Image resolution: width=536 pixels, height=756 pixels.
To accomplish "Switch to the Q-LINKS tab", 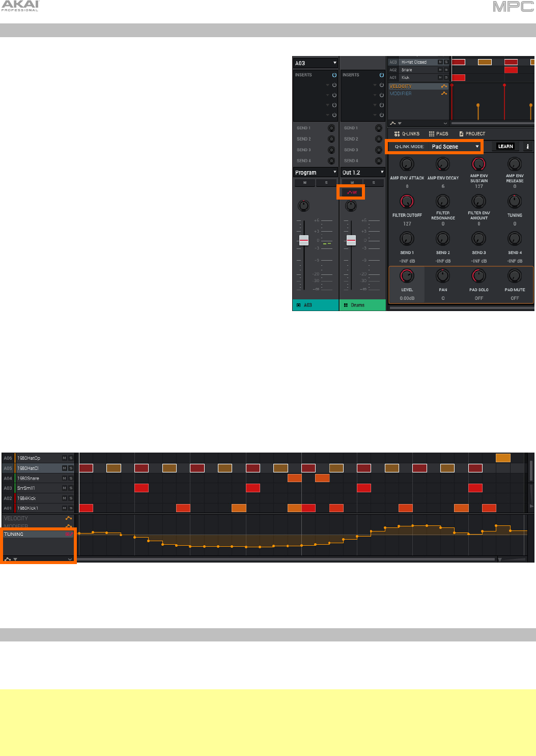I will point(407,134).
